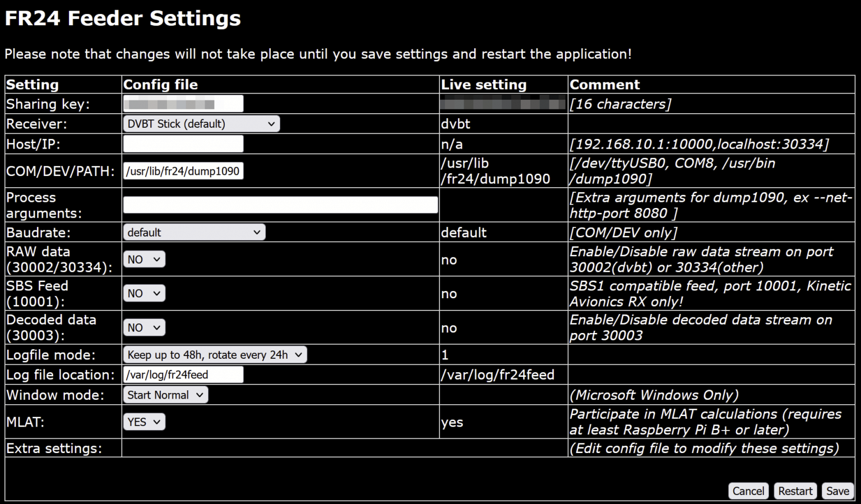861x504 pixels.
Task: Click the 'Extra settings:' label
Action: coord(54,448)
